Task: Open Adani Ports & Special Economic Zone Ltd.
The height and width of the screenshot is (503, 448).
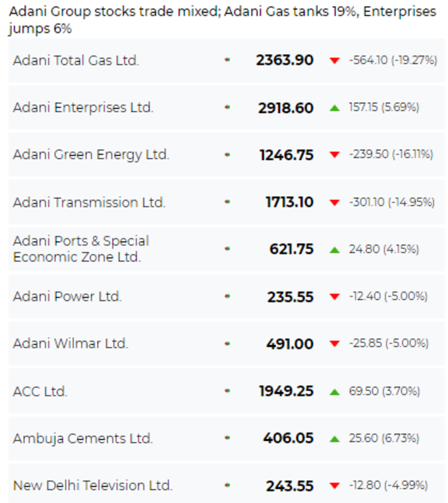Action: [x=81, y=249]
